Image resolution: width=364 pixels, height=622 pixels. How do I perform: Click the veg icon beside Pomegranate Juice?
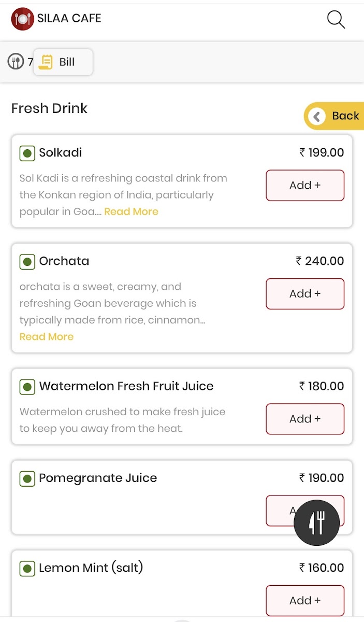(27, 478)
